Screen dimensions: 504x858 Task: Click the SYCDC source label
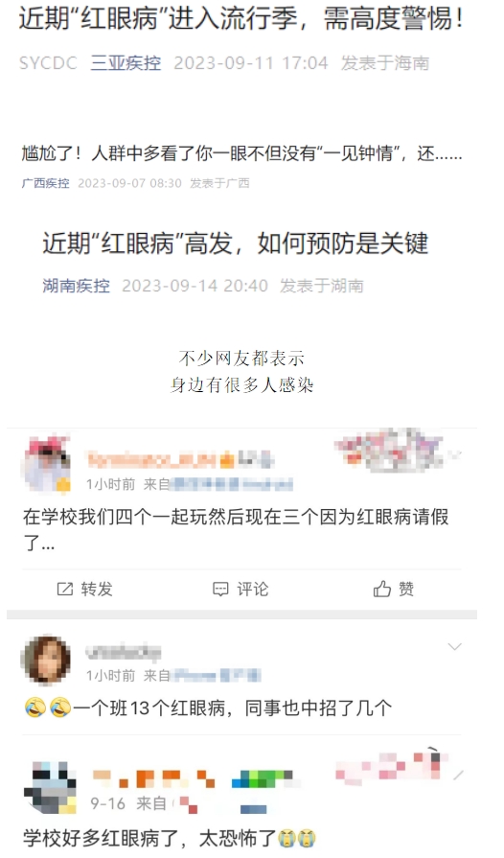(48, 63)
